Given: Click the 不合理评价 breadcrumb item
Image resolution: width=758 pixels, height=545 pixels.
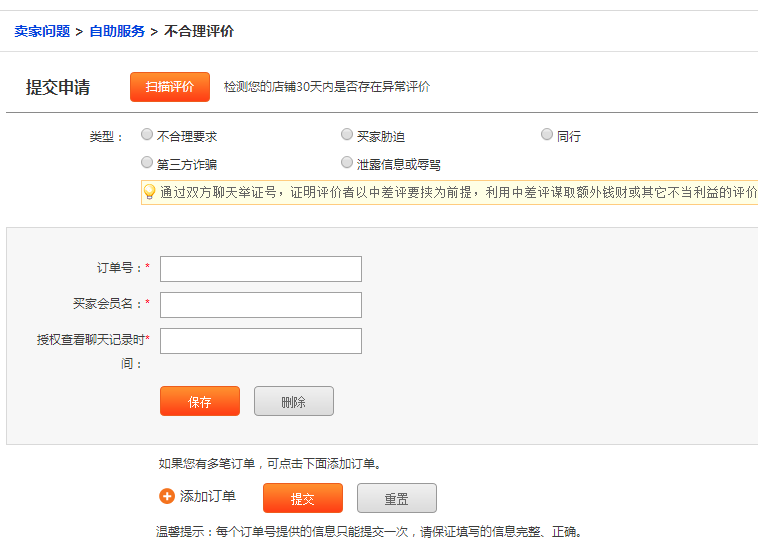Looking at the screenshot, I should click(199, 31).
